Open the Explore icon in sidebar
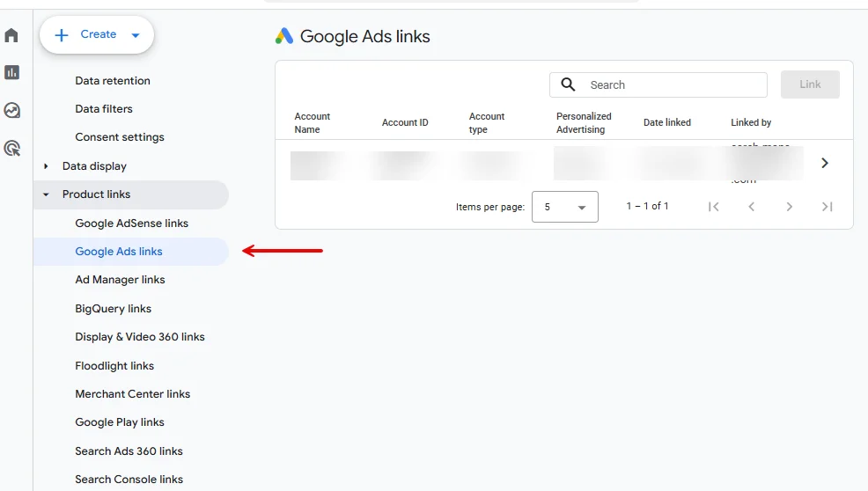Screen dimensions: 868x491 [11, 110]
